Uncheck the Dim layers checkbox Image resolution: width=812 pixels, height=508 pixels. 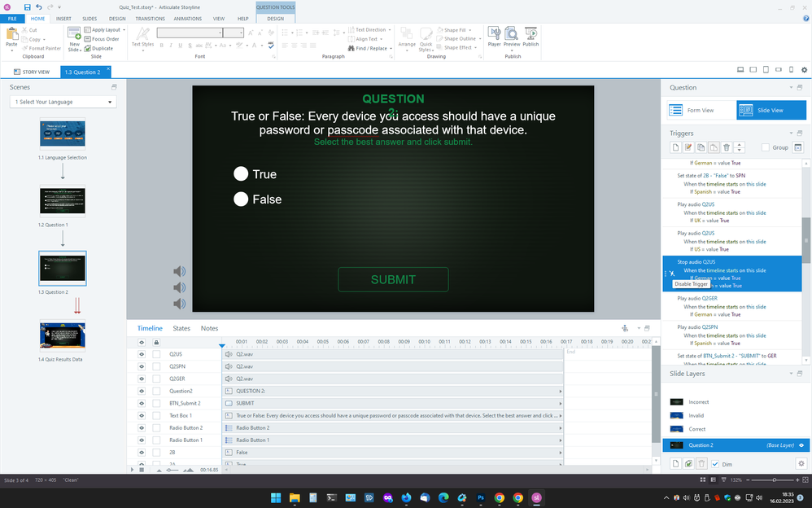(x=715, y=464)
